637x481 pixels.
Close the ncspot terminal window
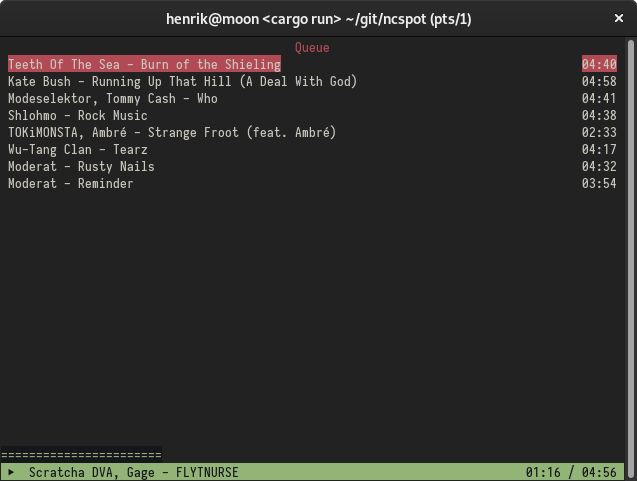click(616, 19)
